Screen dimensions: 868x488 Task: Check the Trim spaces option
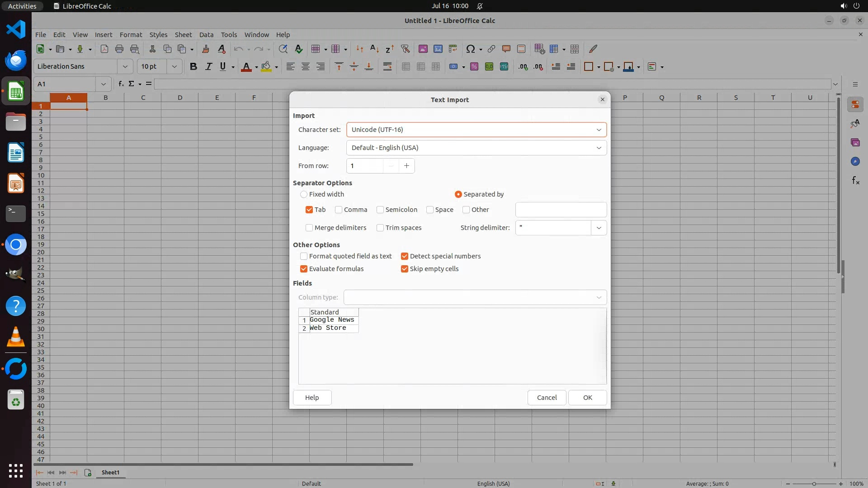pyautogui.click(x=380, y=228)
